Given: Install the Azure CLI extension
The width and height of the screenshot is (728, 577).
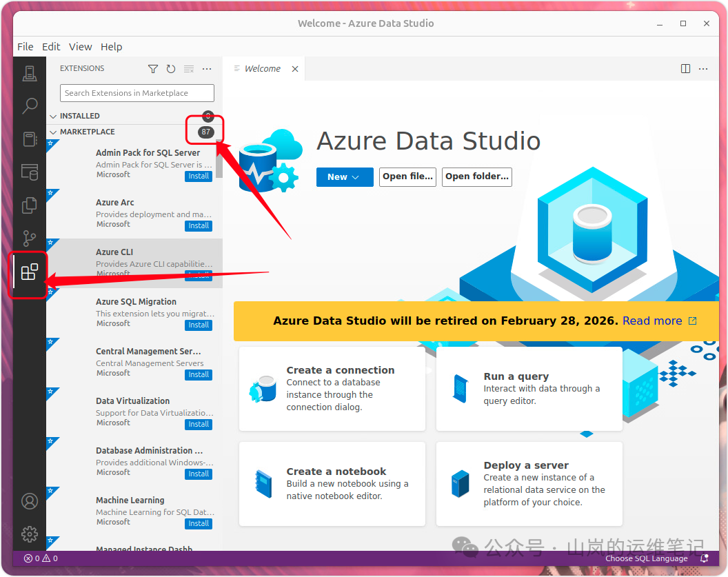Looking at the screenshot, I should click(x=199, y=275).
